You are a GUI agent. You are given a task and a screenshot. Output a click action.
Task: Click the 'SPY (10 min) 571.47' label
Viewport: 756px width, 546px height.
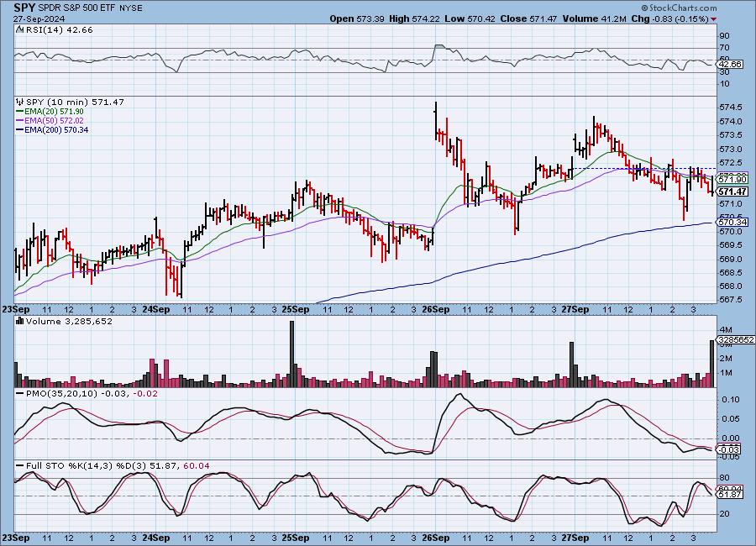[75, 102]
